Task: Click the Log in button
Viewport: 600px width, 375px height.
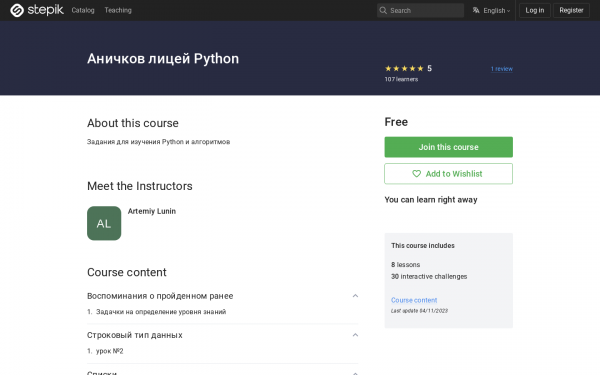Action: pos(535,10)
